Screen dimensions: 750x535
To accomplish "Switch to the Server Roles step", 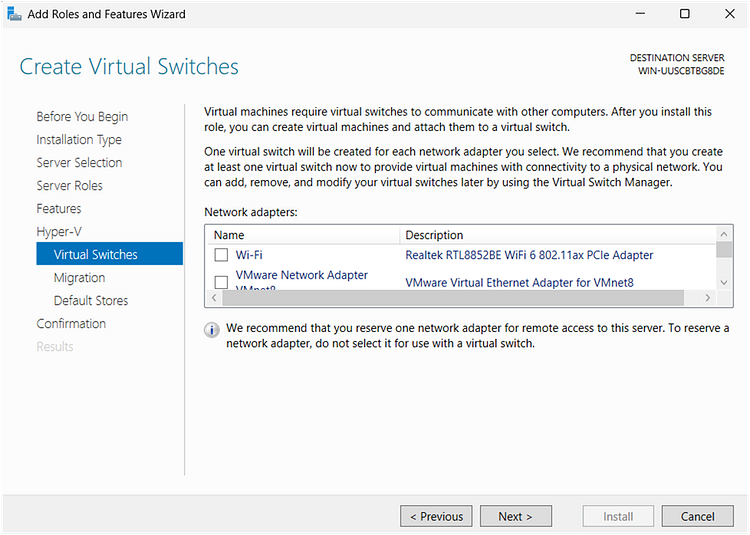I will pyautogui.click(x=69, y=186).
